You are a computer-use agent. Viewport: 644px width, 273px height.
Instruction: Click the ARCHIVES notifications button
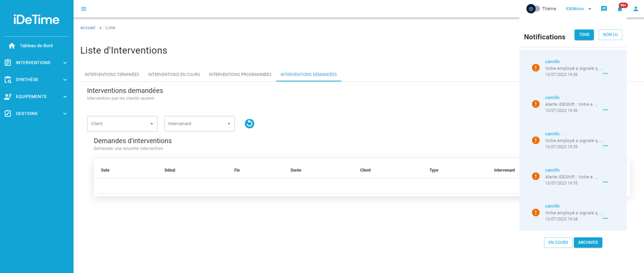coord(588,243)
